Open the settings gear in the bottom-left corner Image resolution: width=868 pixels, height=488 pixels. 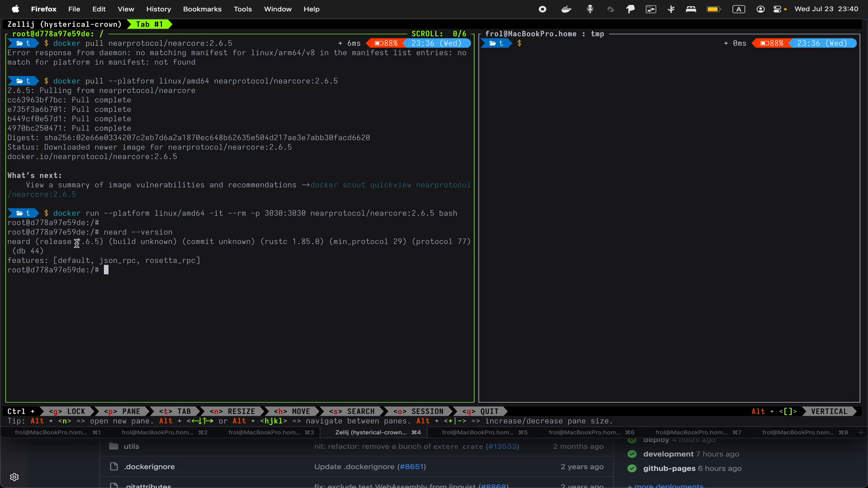[x=14, y=477]
